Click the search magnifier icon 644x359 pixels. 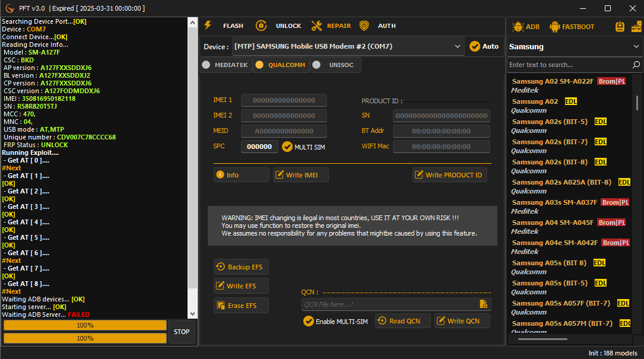click(636, 65)
